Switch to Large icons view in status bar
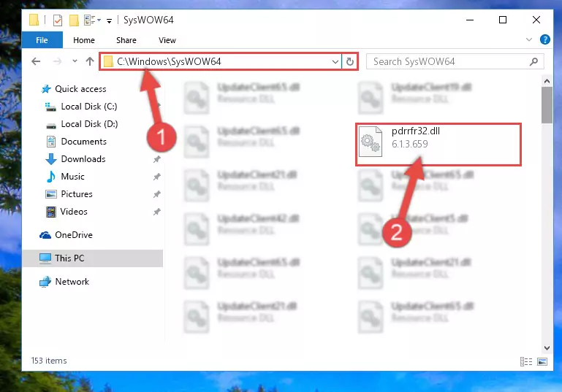562x392 pixels. point(542,361)
